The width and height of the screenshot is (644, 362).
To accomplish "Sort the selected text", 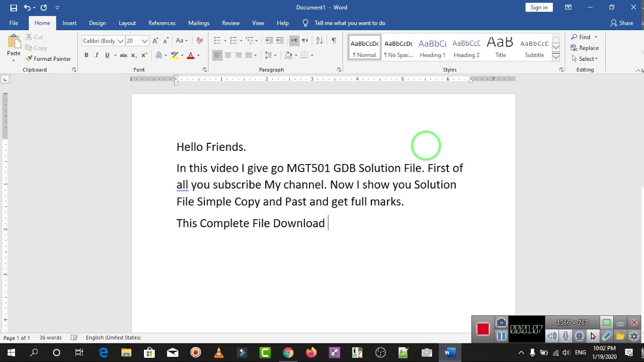I will click(x=319, y=41).
